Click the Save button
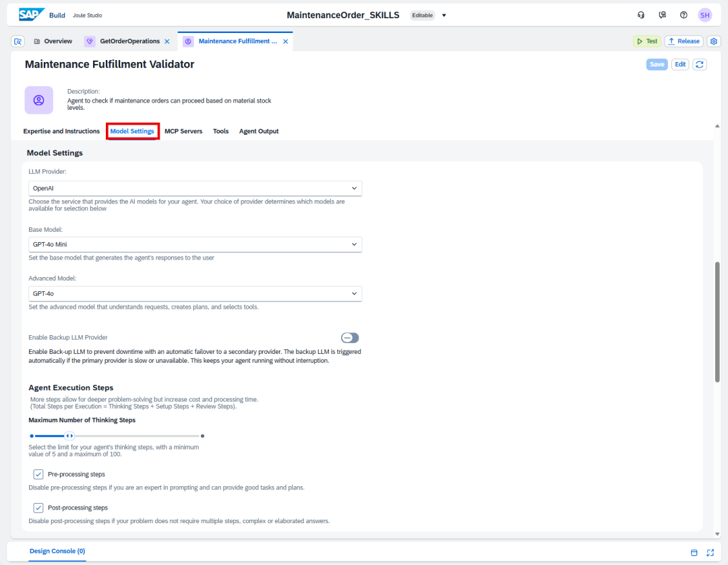Image resolution: width=728 pixels, height=565 pixels. point(657,65)
